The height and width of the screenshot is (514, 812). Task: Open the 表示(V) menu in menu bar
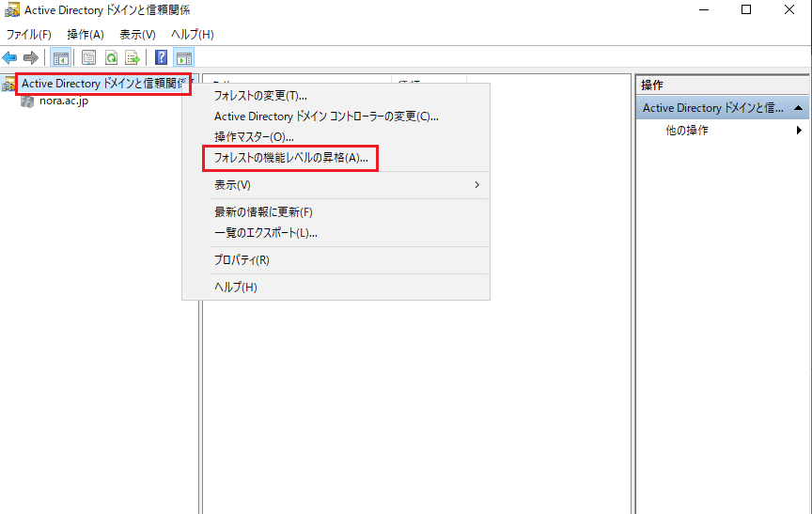(x=138, y=35)
